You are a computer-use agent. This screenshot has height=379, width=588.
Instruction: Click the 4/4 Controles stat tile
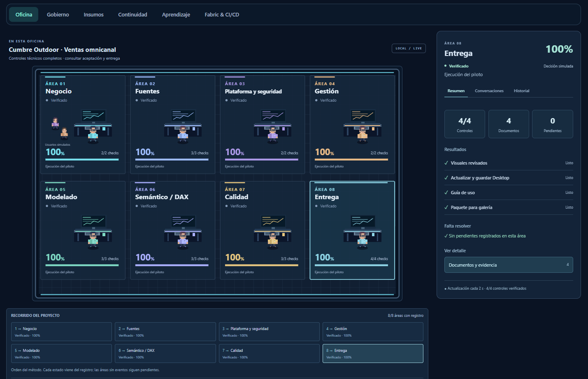(465, 124)
